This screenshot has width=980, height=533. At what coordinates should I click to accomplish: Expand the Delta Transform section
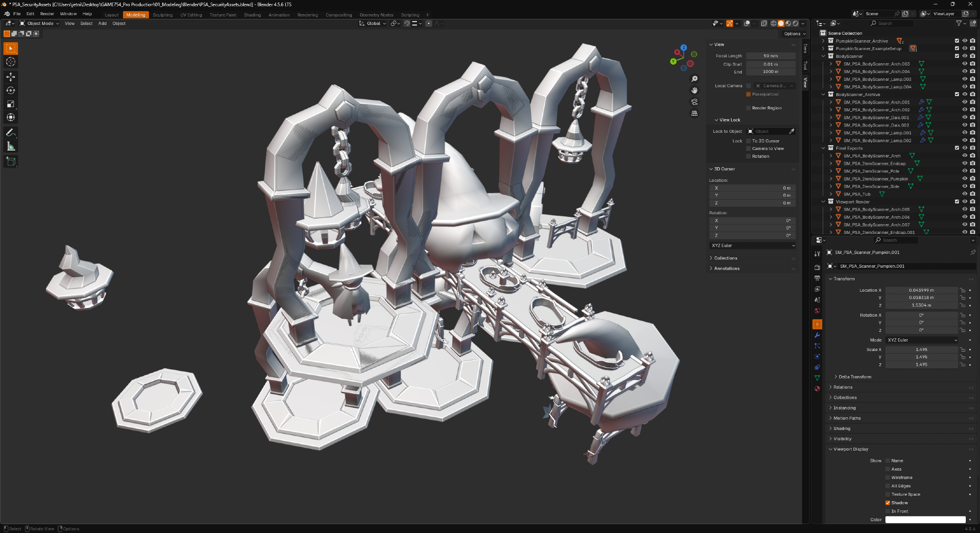pyautogui.click(x=854, y=377)
